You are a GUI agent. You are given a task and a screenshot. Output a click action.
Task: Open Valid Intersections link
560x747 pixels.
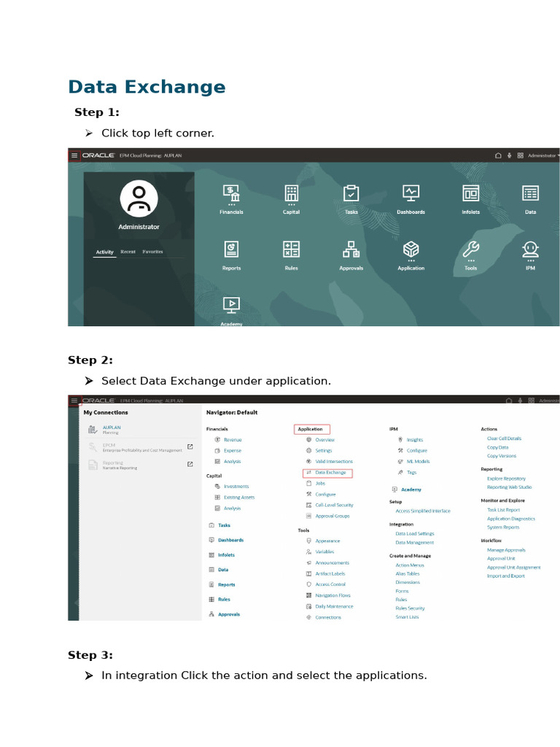[x=334, y=462]
